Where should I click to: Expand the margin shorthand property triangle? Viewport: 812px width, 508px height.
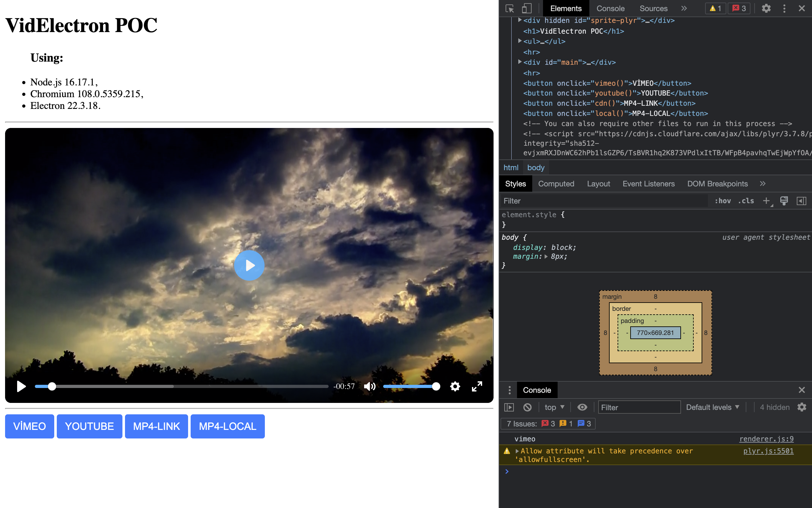point(546,257)
